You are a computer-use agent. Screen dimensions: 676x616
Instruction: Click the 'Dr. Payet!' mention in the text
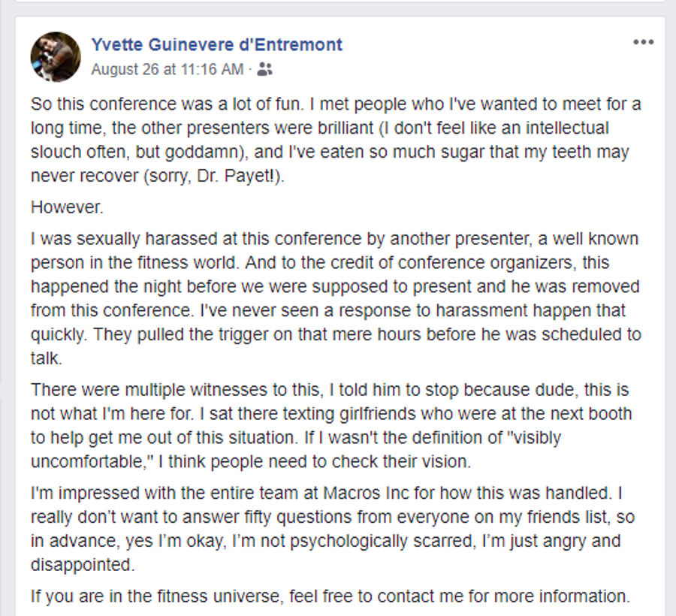point(238,176)
